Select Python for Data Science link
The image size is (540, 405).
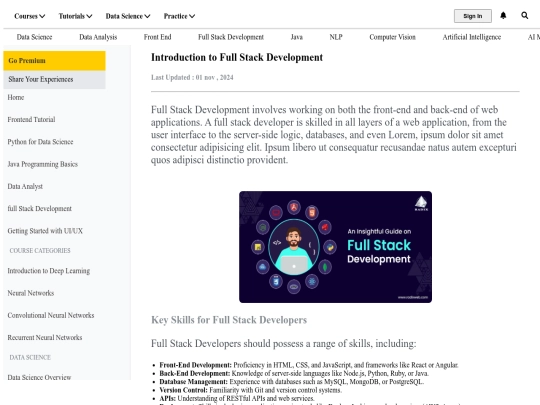tap(40, 142)
